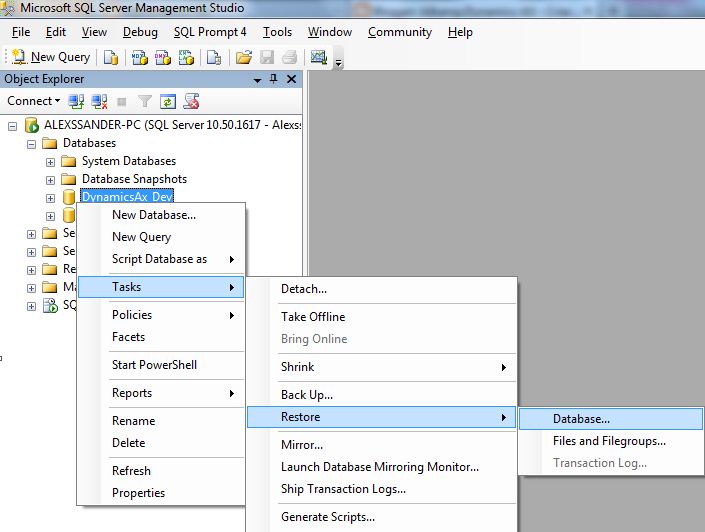Choose Generate Scripts... in Tasks submenu
The height and width of the screenshot is (532, 705).
382,517
